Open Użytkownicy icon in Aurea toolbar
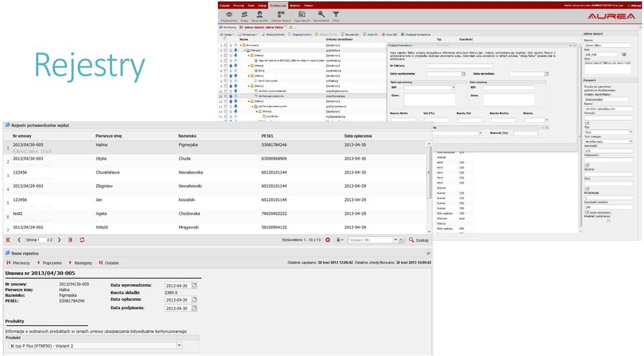This screenshot has width=644, height=356. click(229, 16)
